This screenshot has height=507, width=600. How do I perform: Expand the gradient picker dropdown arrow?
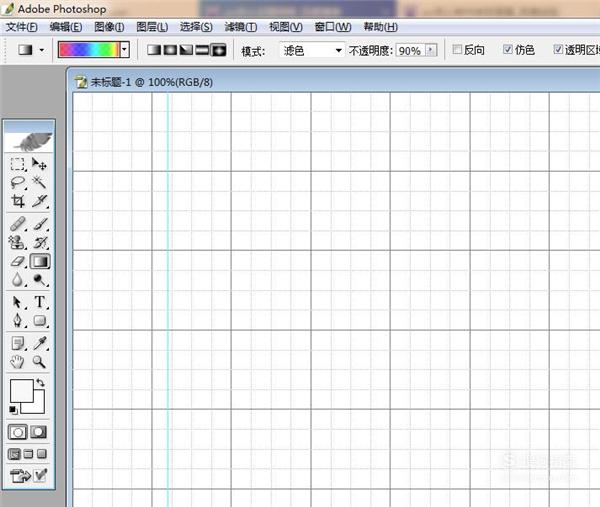point(125,49)
